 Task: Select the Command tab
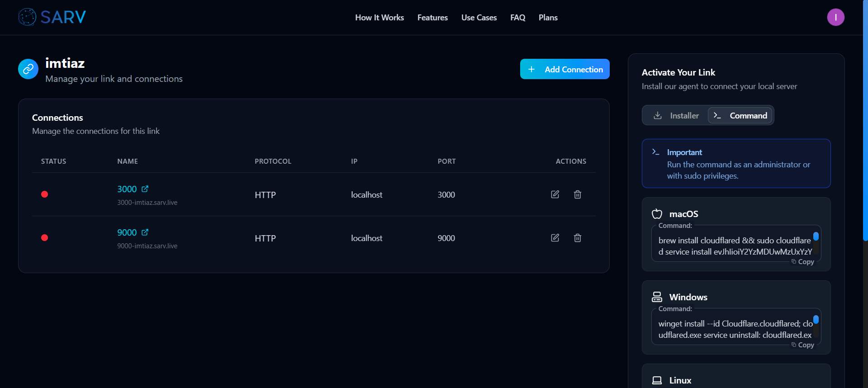point(740,116)
